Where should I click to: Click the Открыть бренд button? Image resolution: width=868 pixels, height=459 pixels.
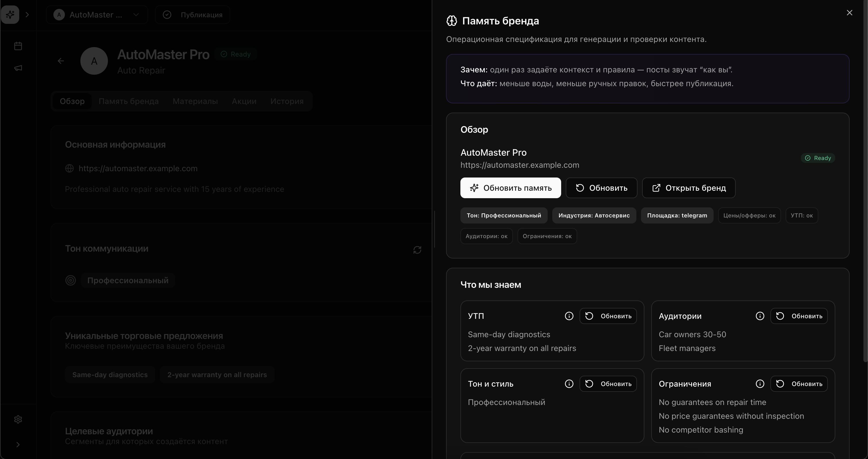[688, 188]
